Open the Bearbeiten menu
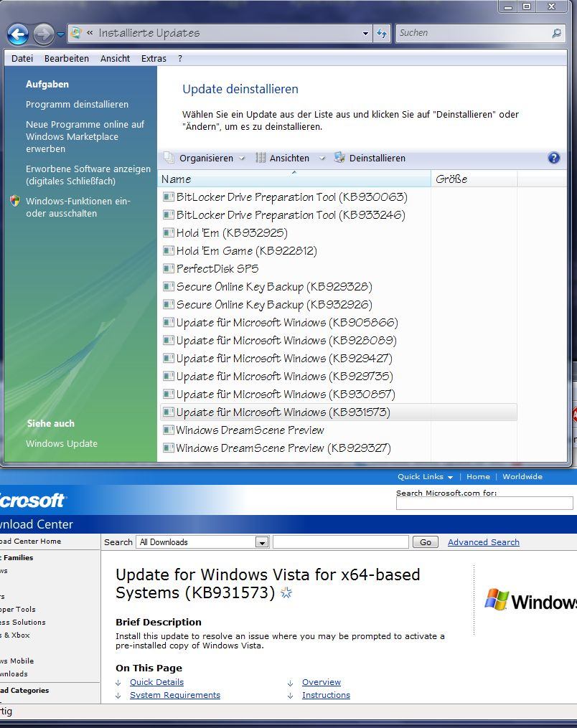The image size is (577, 728). (x=67, y=59)
